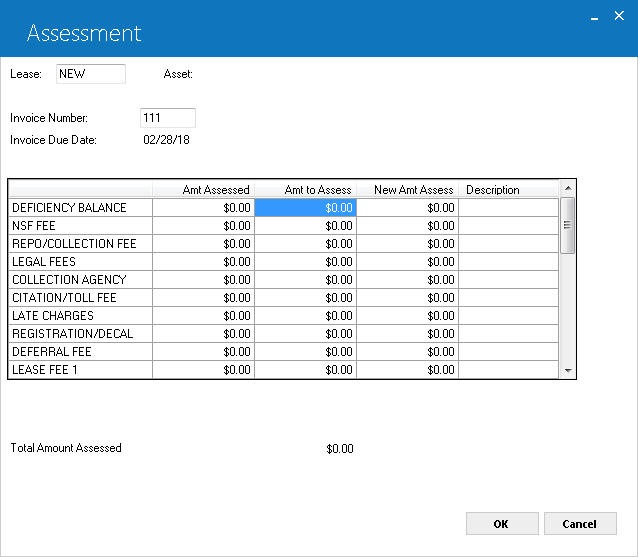Click Amt Assessed cell for NSF FEE

tap(203, 226)
